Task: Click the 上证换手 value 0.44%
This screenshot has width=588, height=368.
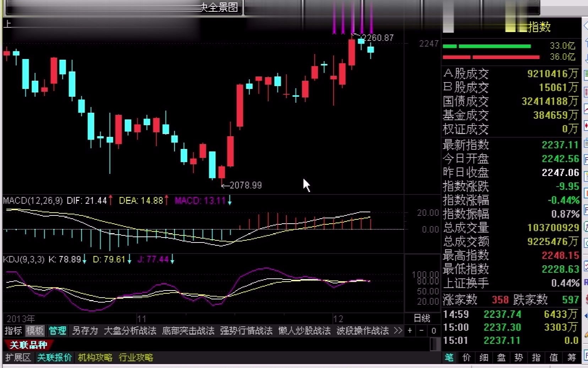Action: pos(565,283)
